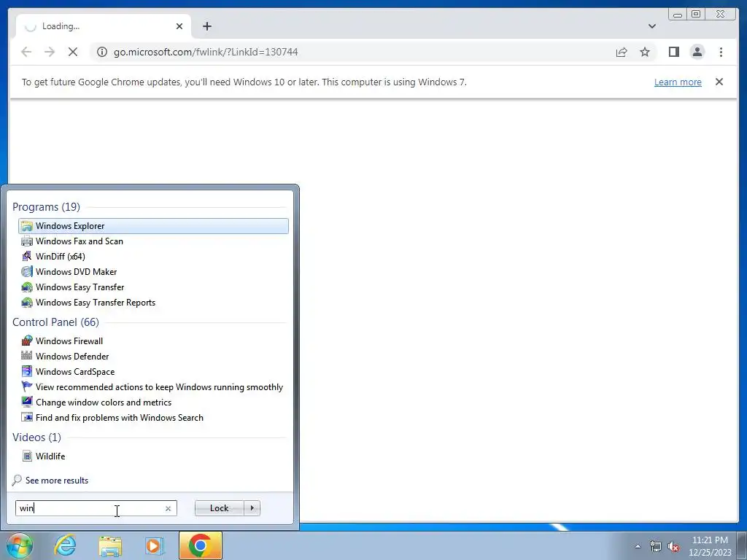The height and width of the screenshot is (560, 747).
Task: View site information icon in address bar
Action: click(x=102, y=52)
